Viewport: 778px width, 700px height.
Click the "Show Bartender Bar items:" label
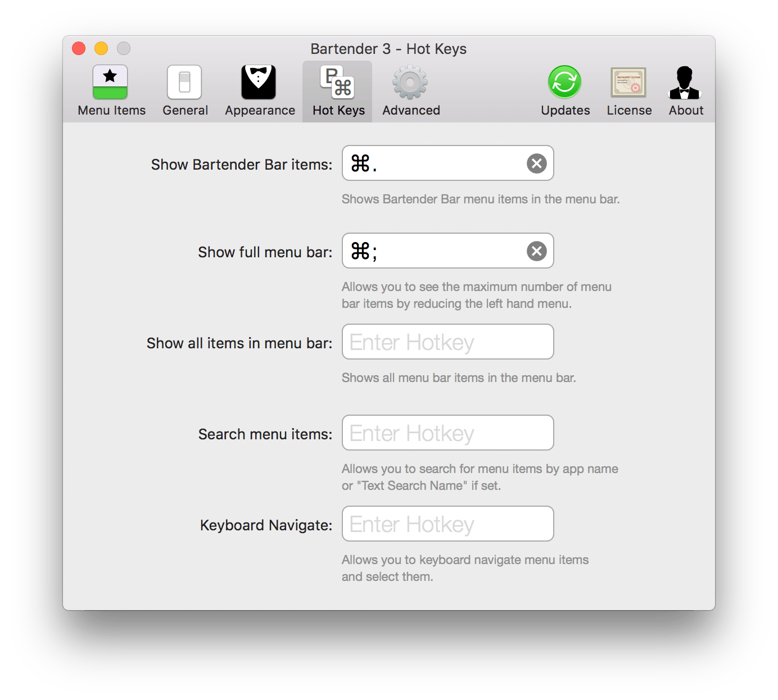tap(242, 165)
